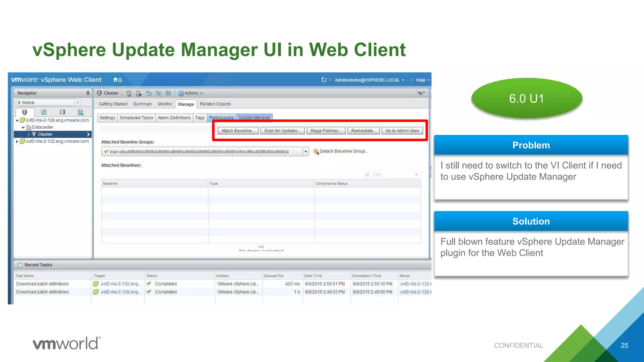Open Attached Baseline Groups dropdown arrow
644x362 pixels.
pos(306,151)
